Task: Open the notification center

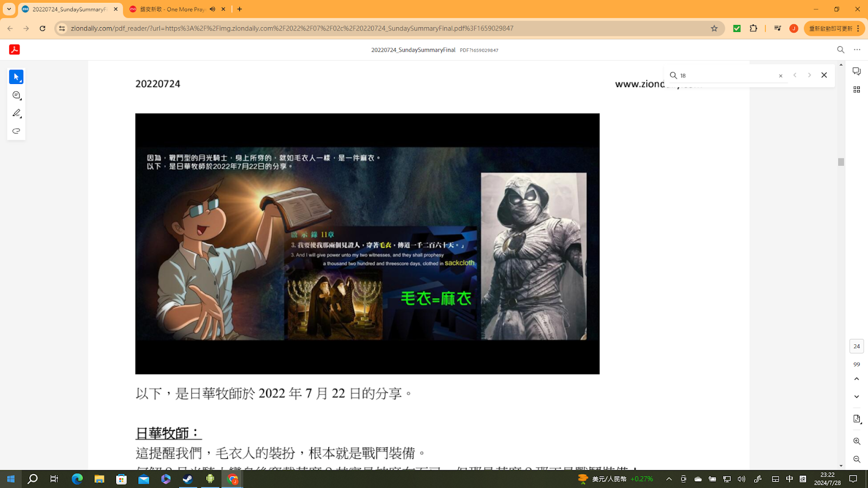Action: (x=853, y=479)
